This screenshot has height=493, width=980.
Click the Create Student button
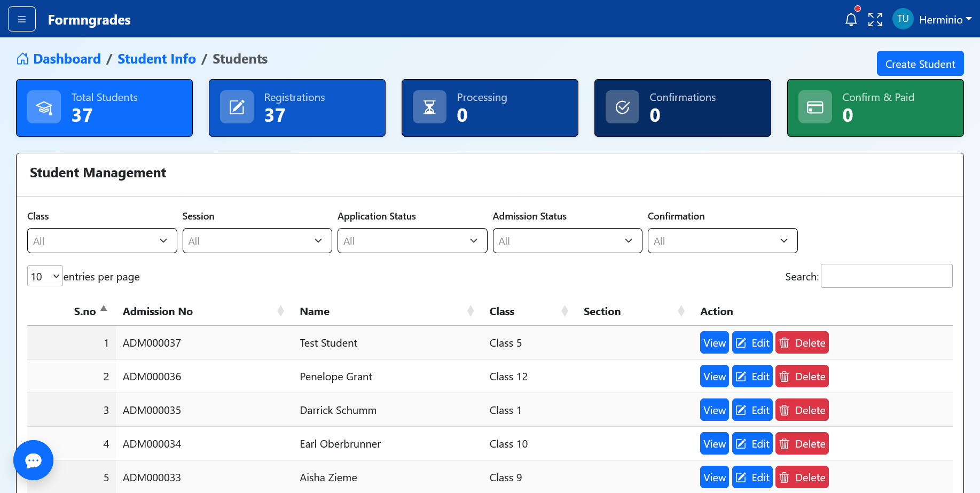(920, 63)
